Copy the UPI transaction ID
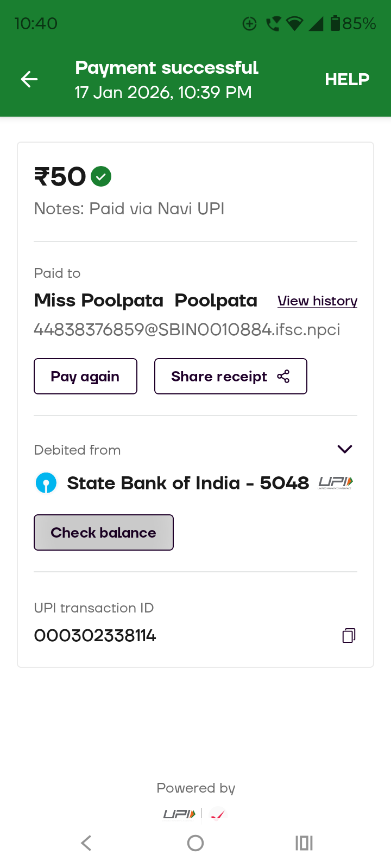The height and width of the screenshot is (868, 391). coord(349,635)
